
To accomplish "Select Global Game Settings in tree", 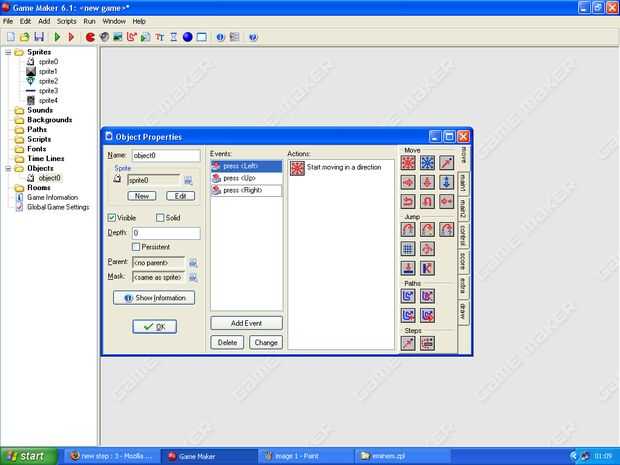I will [58, 207].
